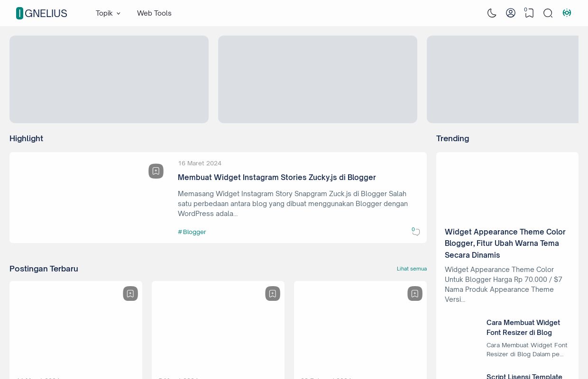Click the search magnifier icon

tap(548, 13)
